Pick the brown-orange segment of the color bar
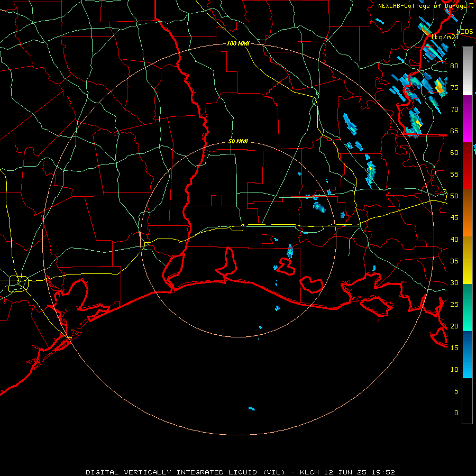476x476 pixels. click(x=467, y=213)
